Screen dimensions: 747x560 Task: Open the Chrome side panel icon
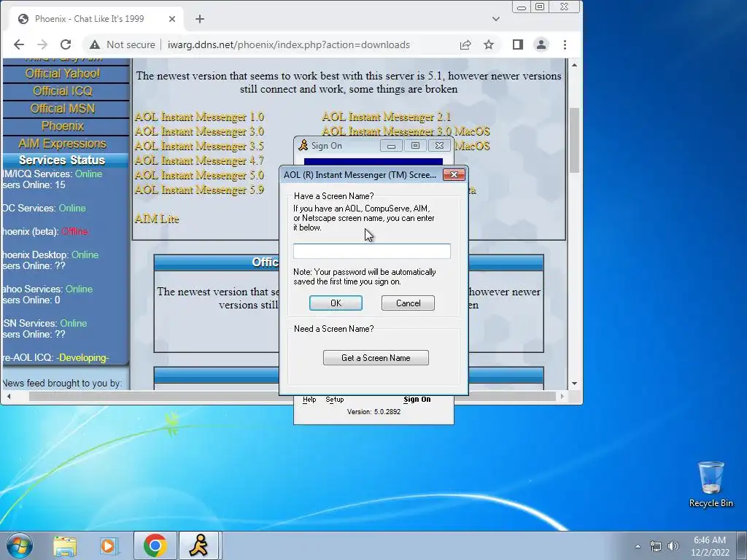tap(518, 44)
